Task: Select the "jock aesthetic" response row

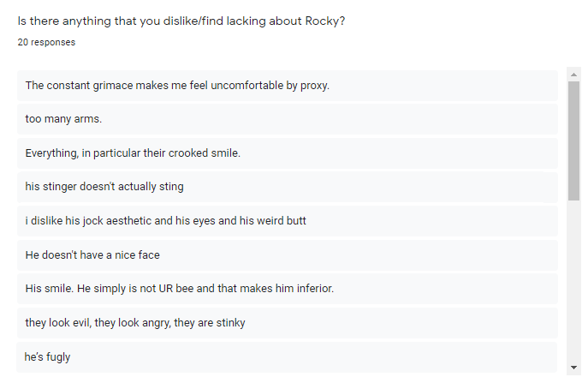Action: [x=287, y=221]
